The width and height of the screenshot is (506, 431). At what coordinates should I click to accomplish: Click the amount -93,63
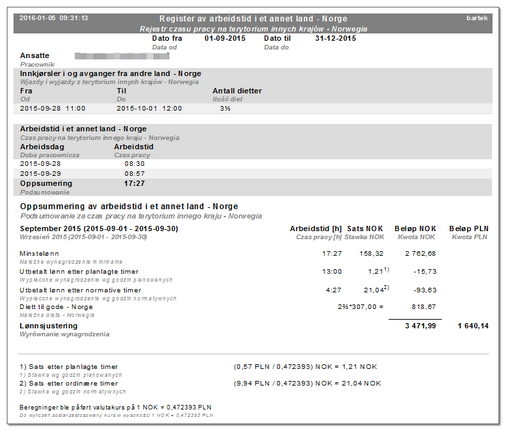pos(425,290)
